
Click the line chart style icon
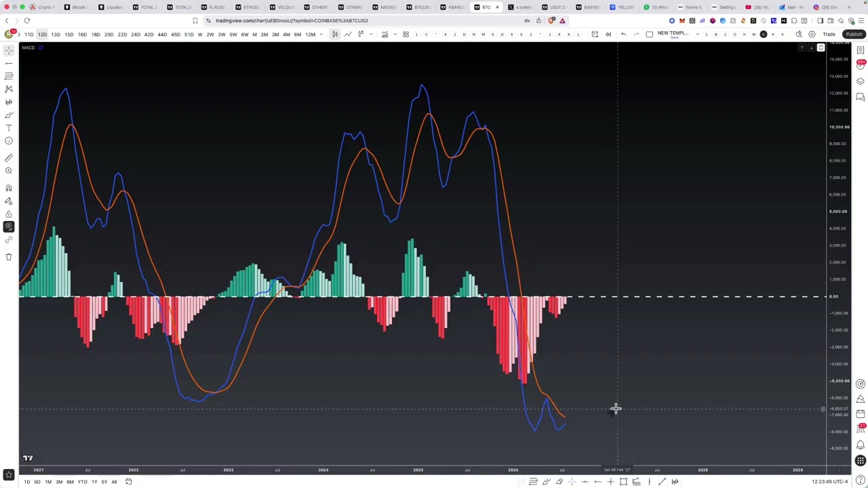[348, 35]
